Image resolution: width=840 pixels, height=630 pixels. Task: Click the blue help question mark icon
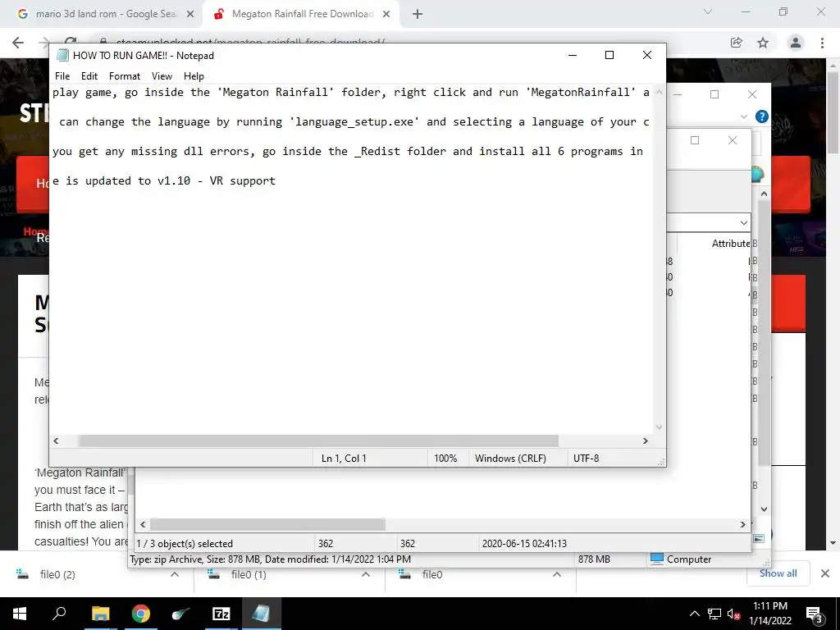pos(762,116)
